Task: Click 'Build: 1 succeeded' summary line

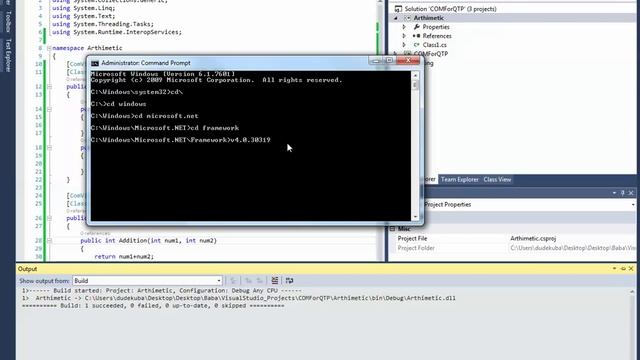Action: click(153, 306)
